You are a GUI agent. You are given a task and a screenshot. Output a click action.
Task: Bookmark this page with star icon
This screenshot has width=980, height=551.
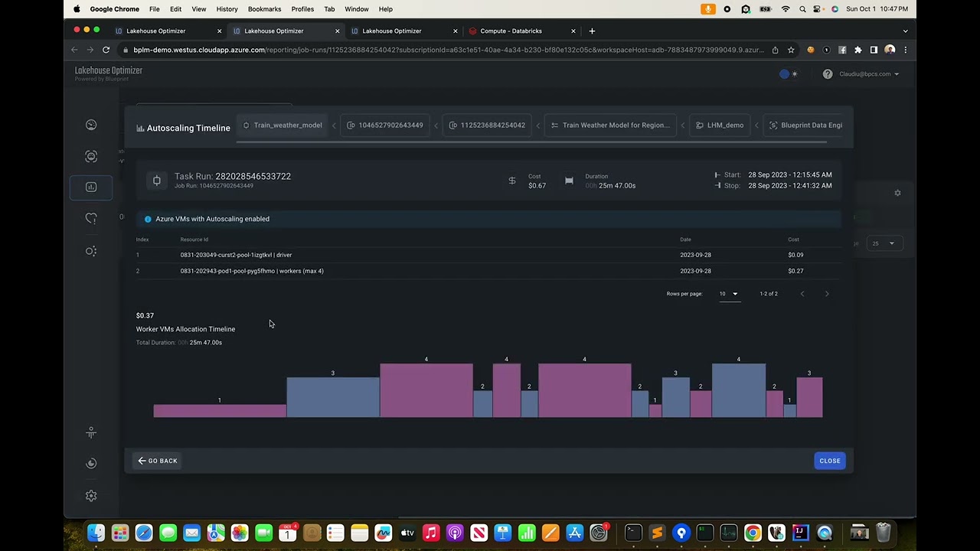(790, 50)
